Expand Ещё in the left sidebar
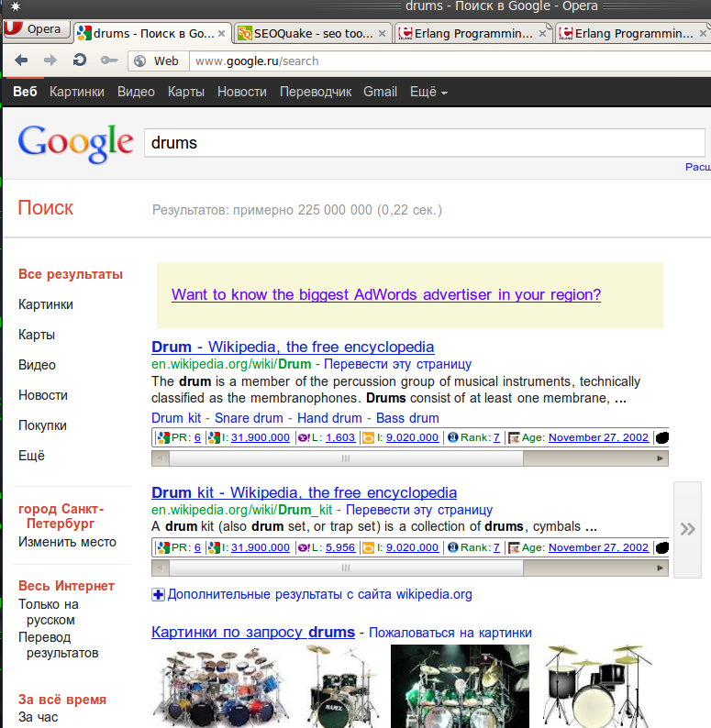711x728 pixels. click(x=31, y=456)
